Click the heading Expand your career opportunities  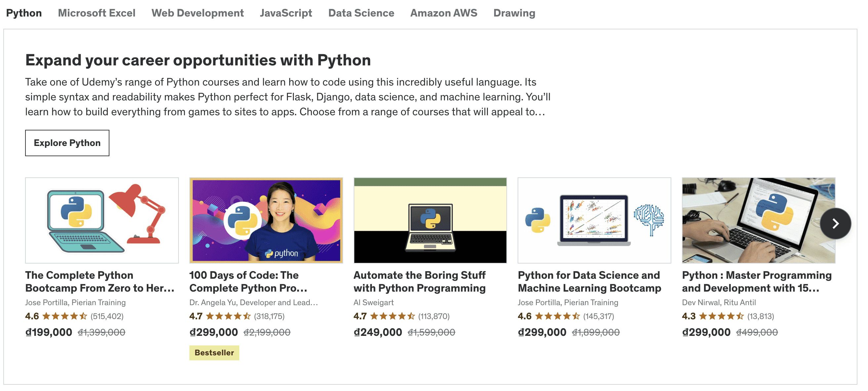point(198,60)
